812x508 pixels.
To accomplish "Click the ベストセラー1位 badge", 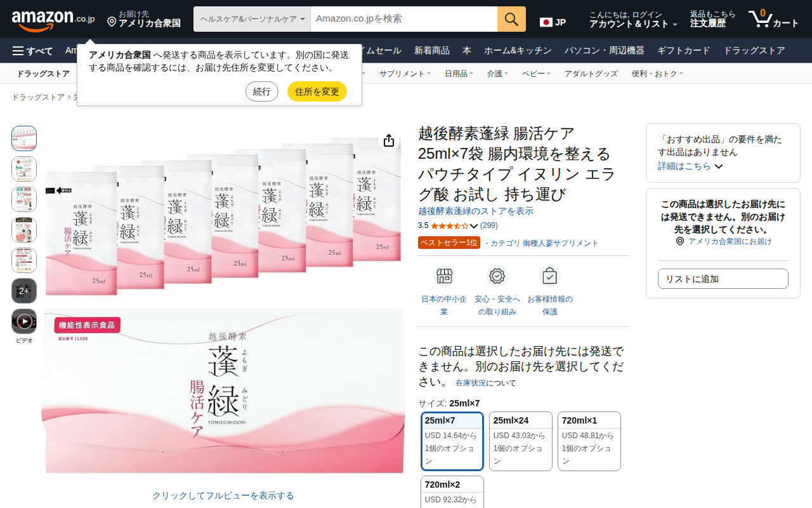I will pyautogui.click(x=449, y=243).
